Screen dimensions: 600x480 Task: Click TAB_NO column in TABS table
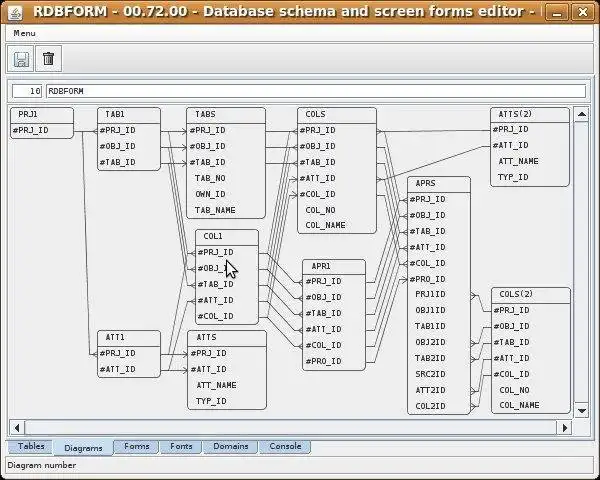tap(210, 178)
